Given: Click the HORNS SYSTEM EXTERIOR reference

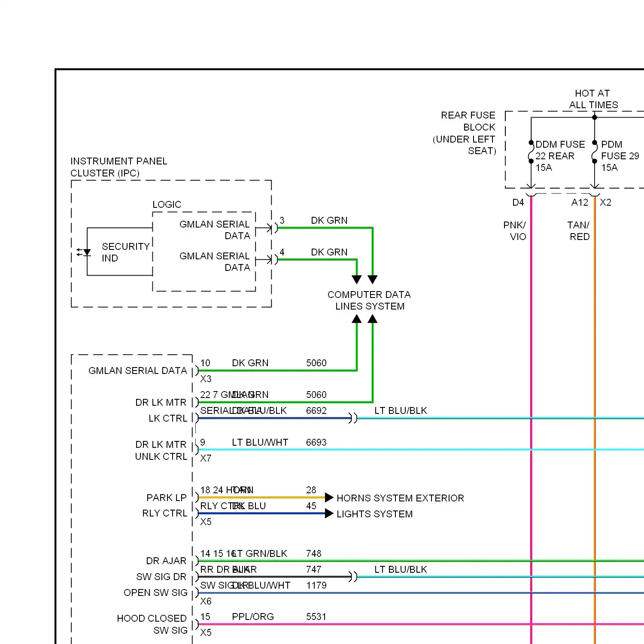Looking at the screenshot, I should click(400, 498).
